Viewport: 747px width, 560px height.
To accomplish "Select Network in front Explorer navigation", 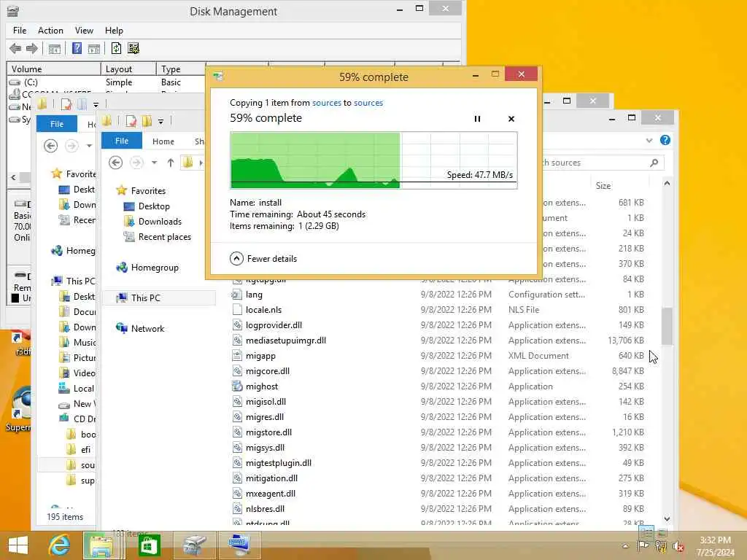I will pyautogui.click(x=147, y=329).
